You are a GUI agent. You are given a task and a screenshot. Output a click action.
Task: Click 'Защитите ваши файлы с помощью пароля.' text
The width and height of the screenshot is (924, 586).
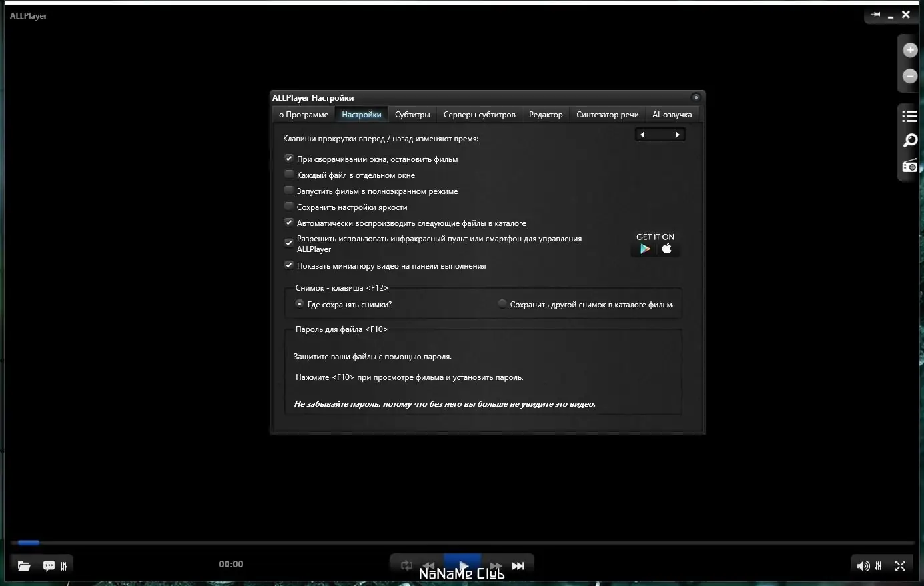click(372, 357)
